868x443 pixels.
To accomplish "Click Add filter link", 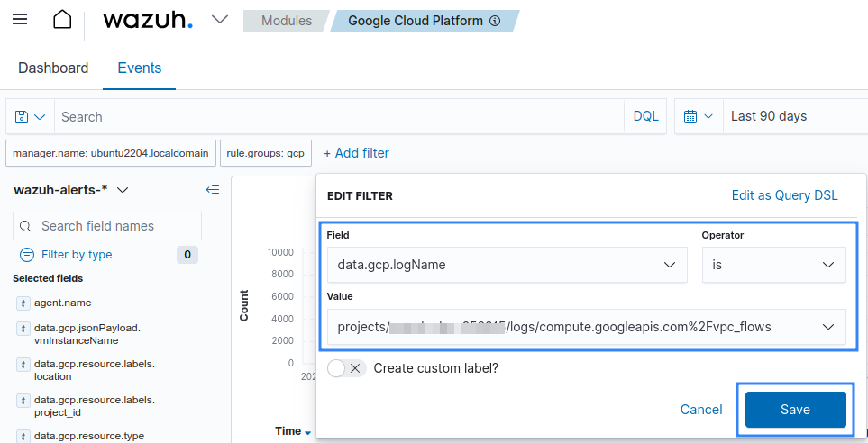I will click(357, 153).
